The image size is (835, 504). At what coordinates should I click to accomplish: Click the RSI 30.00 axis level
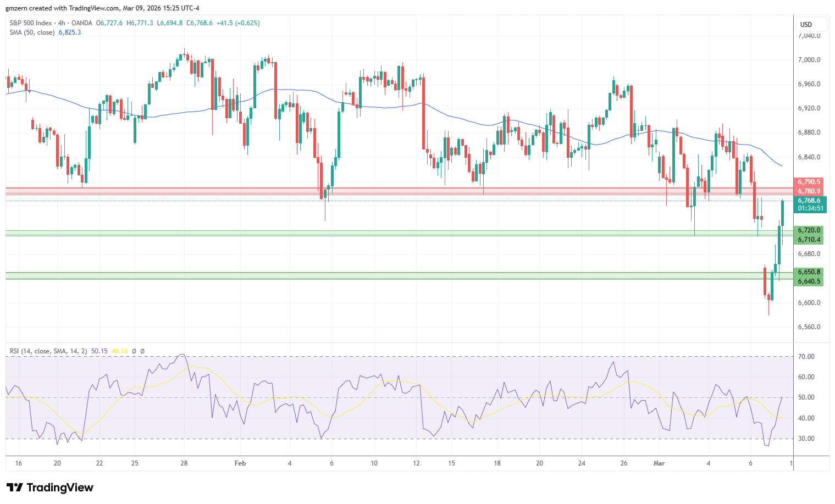point(806,439)
